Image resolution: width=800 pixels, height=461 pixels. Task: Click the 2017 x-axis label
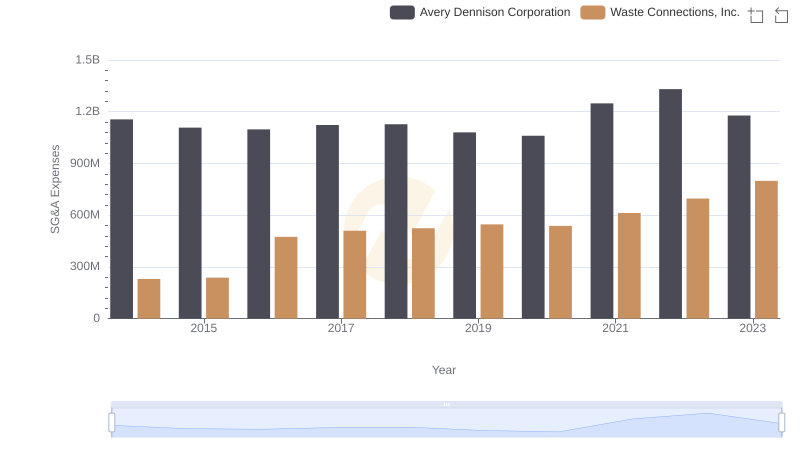341,328
